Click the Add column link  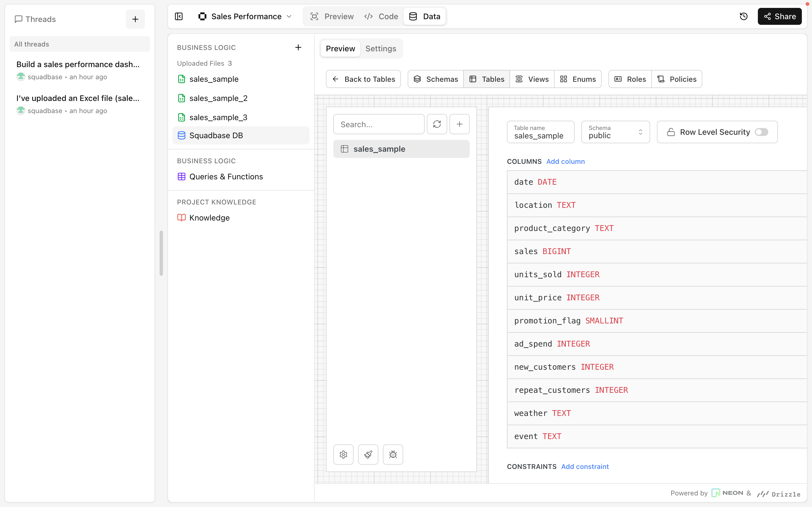click(x=566, y=161)
